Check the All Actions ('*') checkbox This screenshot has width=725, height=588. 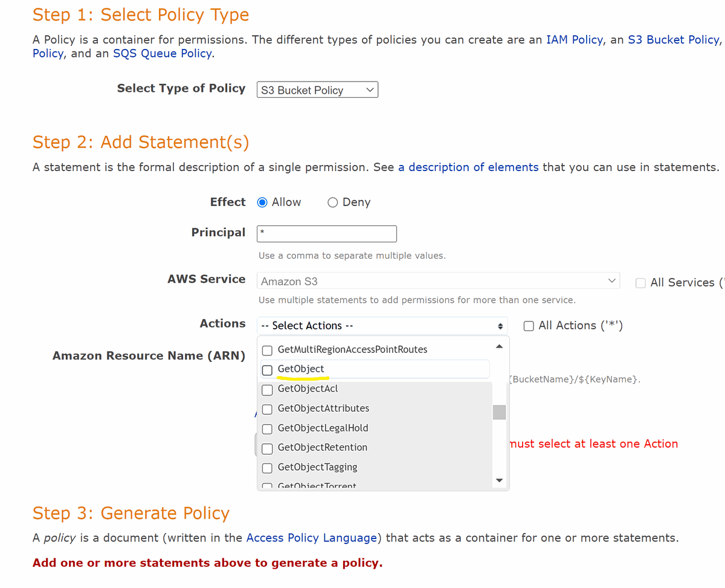pyautogui.click(x=529, y=326)
